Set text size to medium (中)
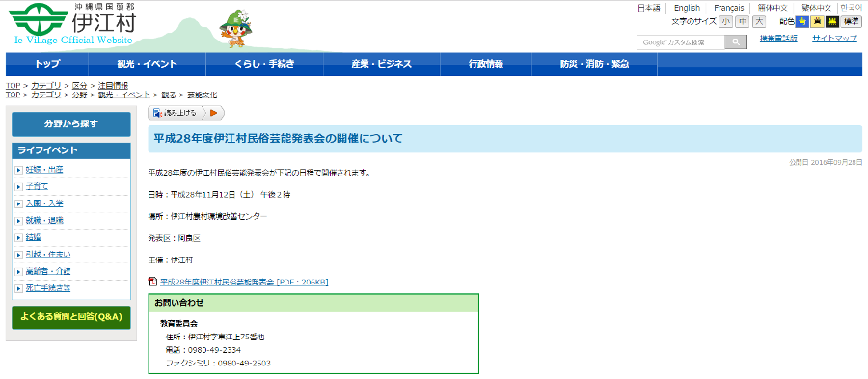The height and width of the screenshot is (379, 868). tap(742, 22)
